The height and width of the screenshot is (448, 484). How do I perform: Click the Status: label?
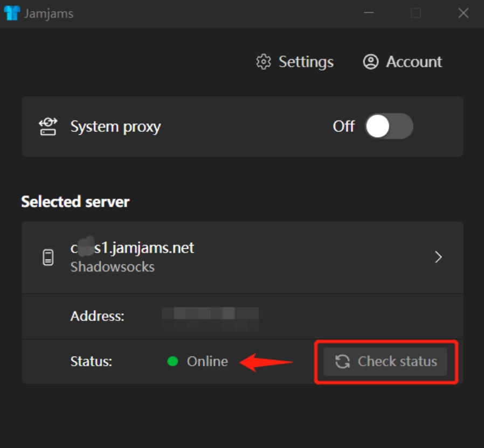pos(91,361)
